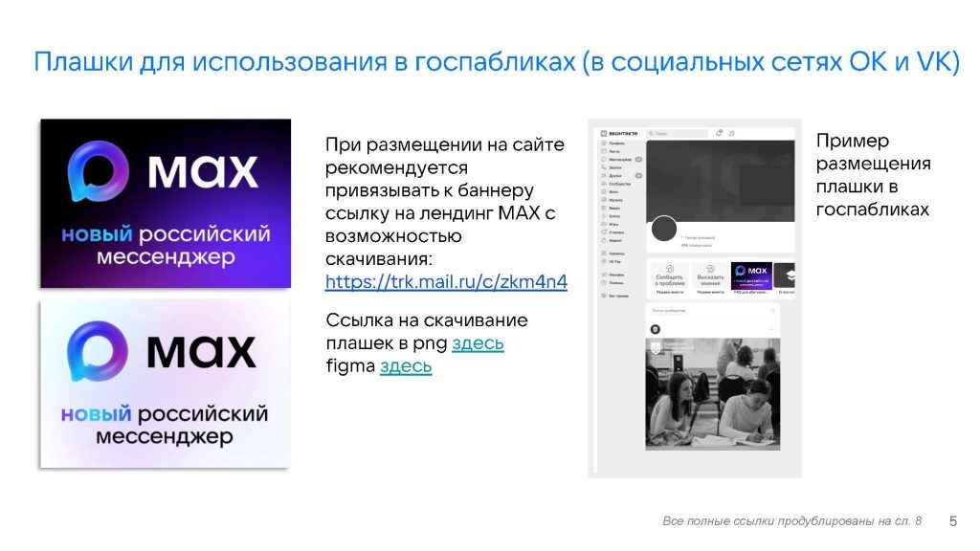Open the trk.mail.ru/c/zkm4n4 landing link
980x551 pixels.
click(446, 282)
